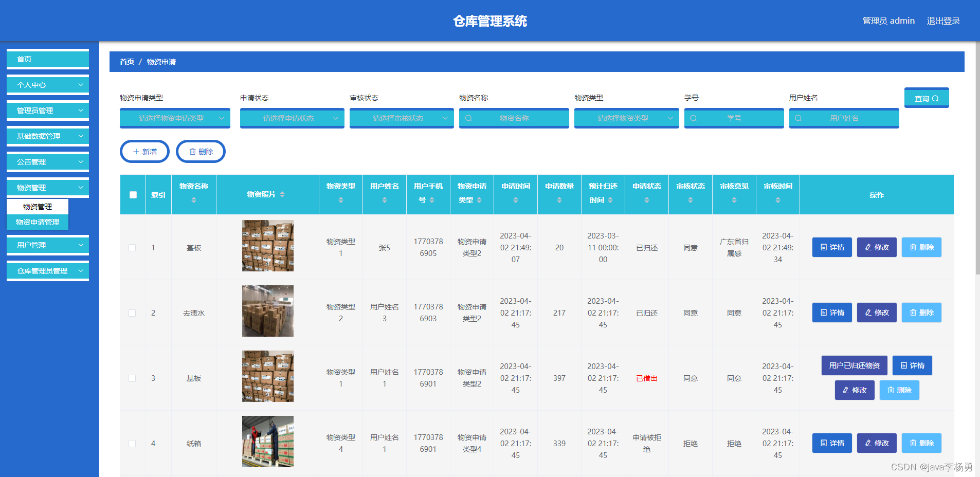Click the search icon in 用户姓名 field
Screen dimensions: 980x477
tap(798, 118)
